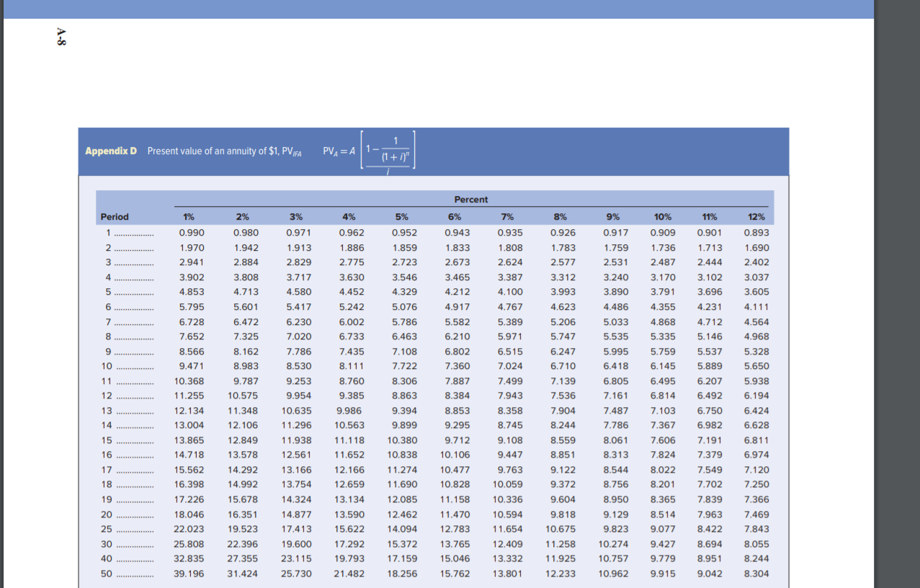This screenshot has height=588, width=920.
Task: Select the value 14.094 in period 25
Action: (x=401, y=529)
